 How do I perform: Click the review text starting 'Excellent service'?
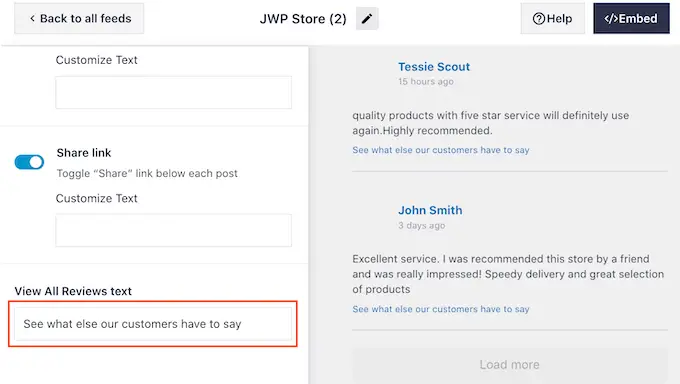click(508, 274)
